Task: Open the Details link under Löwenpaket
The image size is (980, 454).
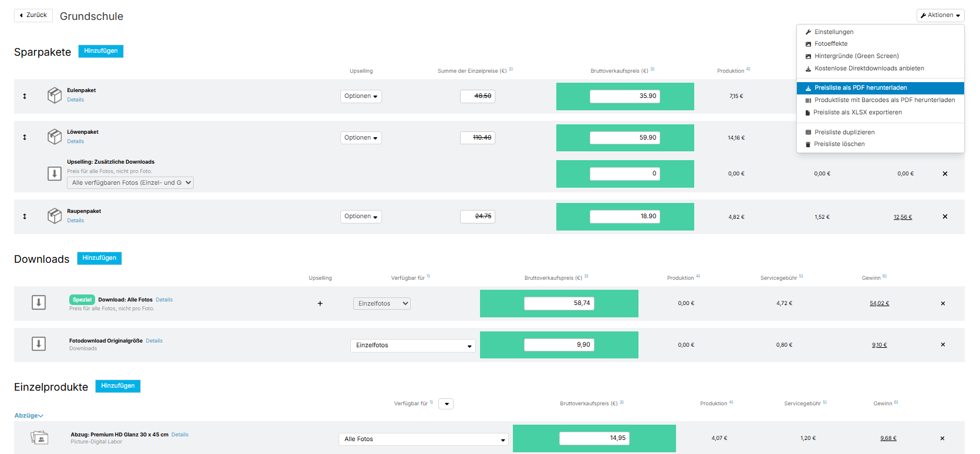Action: [x=75, y=141]
